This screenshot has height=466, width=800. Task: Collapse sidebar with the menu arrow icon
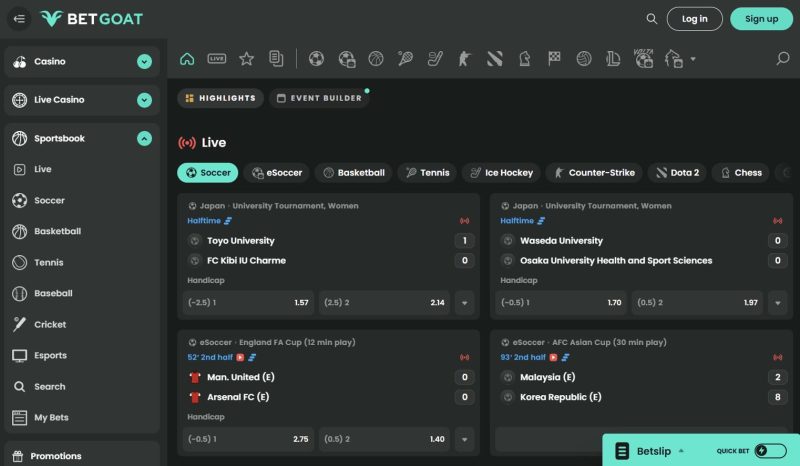19,19
